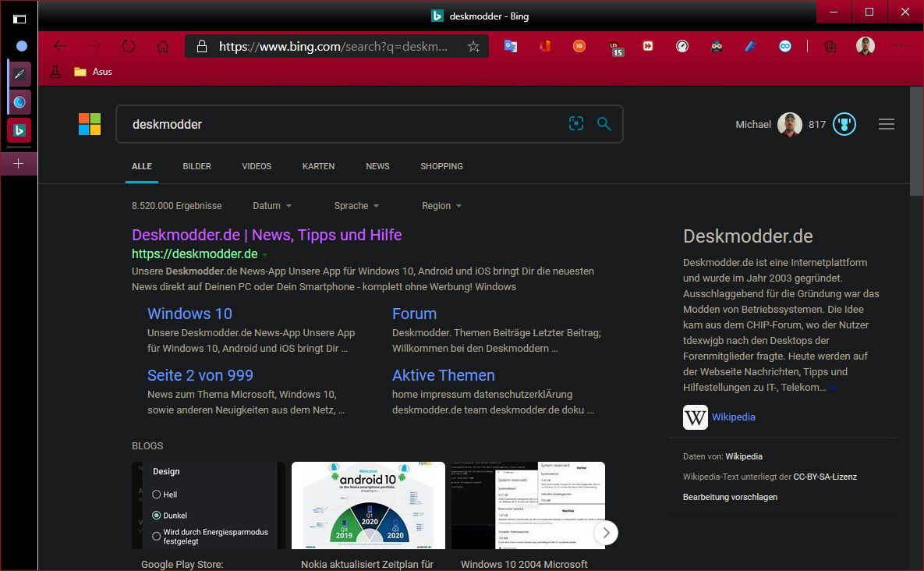Image resolution: width=924 pixels, height=571 pixels.
Task: Open uBlock Origin extension with badge 15
Action: pyautogui.click(x=615, y=48)
